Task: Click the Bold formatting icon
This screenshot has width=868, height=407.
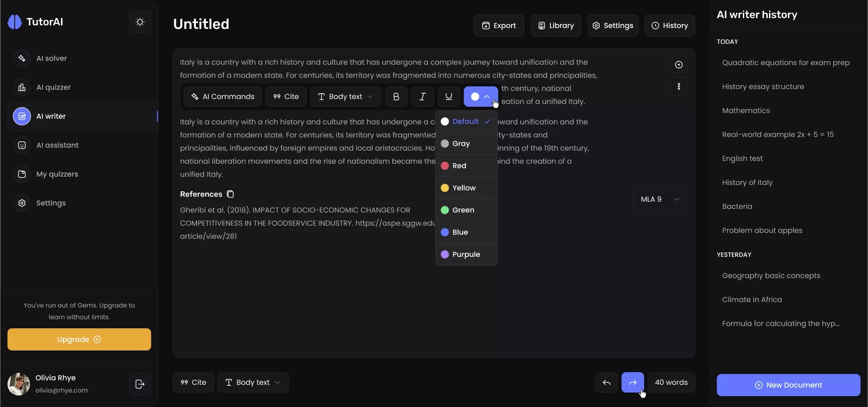Action: tap(396, 97)
